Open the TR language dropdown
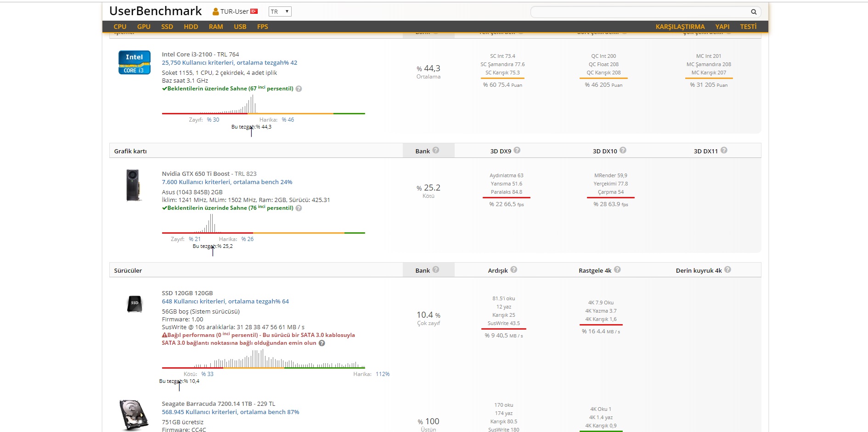This screenshot has width=868, height=432. (x=280, y=11)
